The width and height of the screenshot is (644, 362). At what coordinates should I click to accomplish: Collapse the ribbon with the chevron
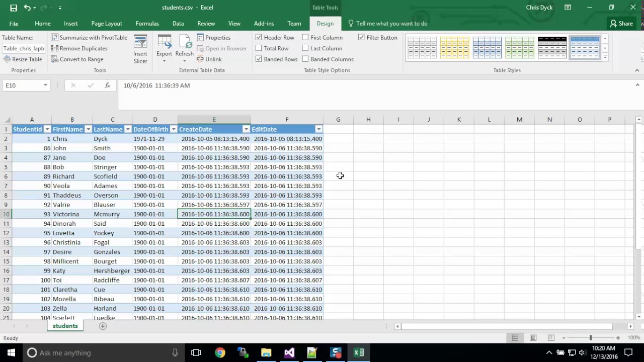tap(637, 70)
